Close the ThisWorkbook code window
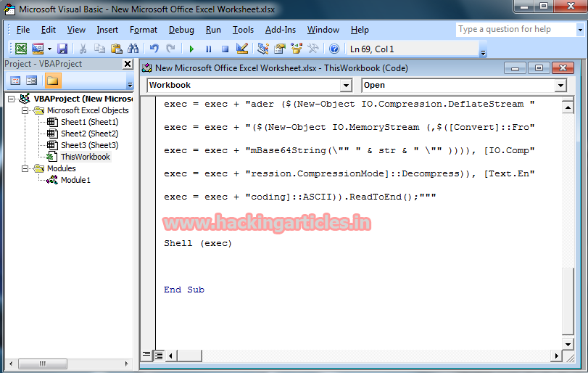The image size is (588, 373). coord(563,68)
